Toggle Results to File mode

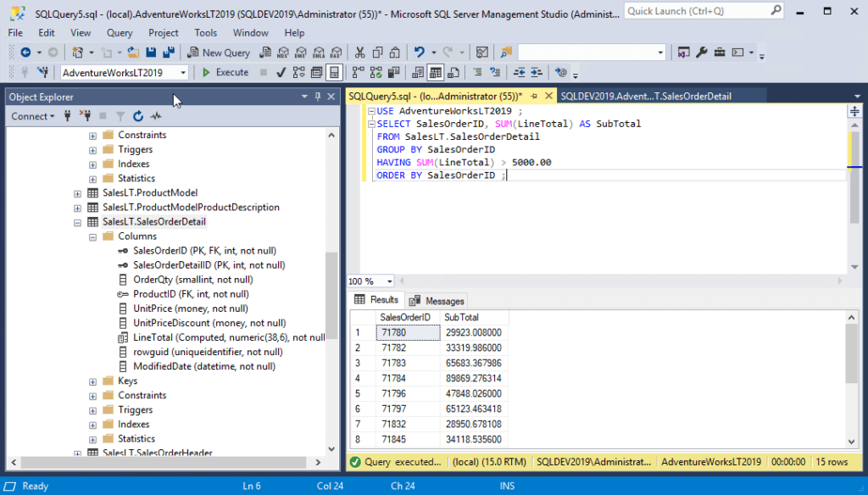453,73
